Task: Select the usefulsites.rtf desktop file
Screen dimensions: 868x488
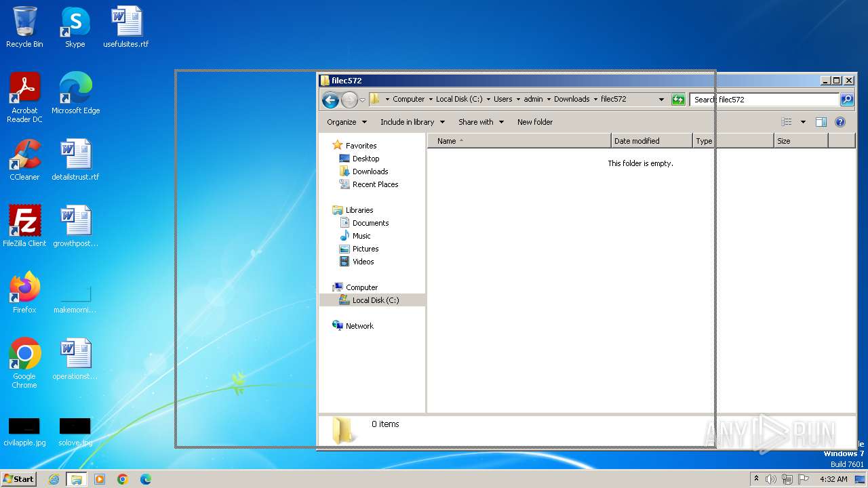Action: pyautogui.click(x=126, y=27)
